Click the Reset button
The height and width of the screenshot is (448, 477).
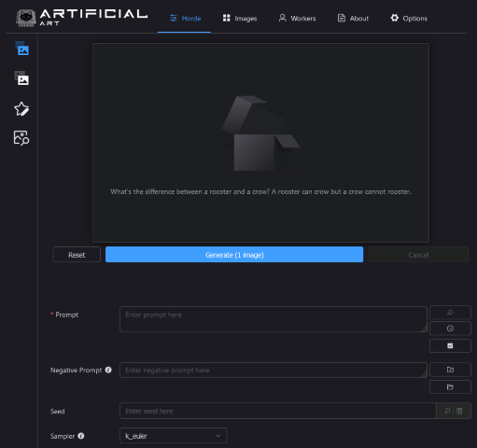(x=77, y=255)
